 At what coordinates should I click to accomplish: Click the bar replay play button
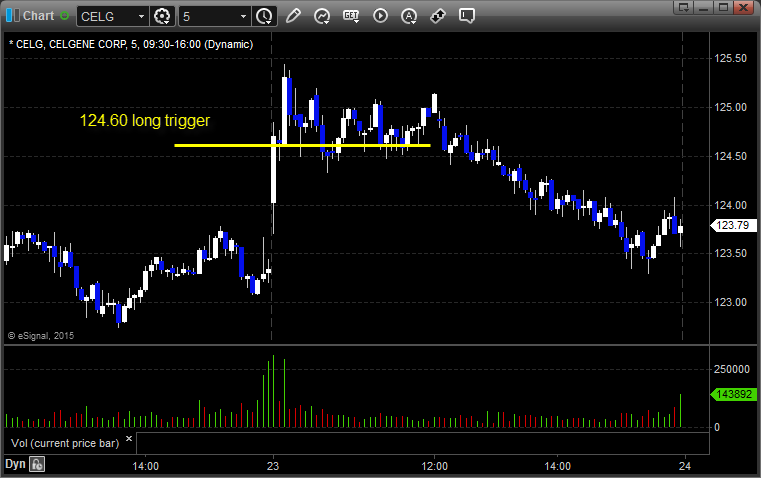(x=380, y=16)
